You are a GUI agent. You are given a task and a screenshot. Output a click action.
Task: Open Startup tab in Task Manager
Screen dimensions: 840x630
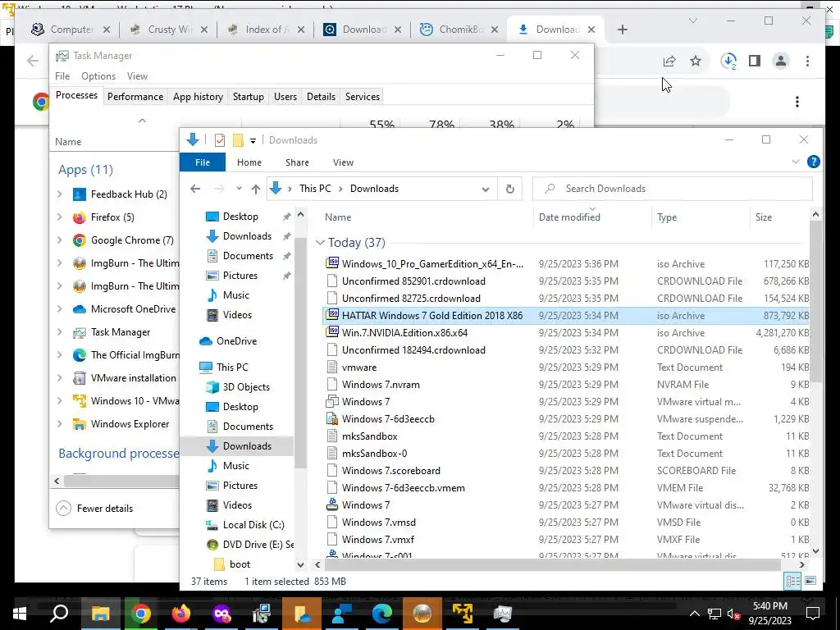coord(248,97)
